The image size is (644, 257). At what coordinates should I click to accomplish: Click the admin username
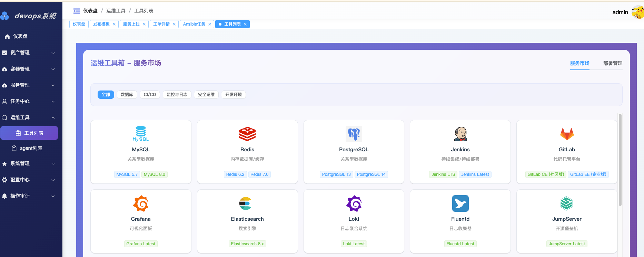pyautogui.click(x=620, y=12)
